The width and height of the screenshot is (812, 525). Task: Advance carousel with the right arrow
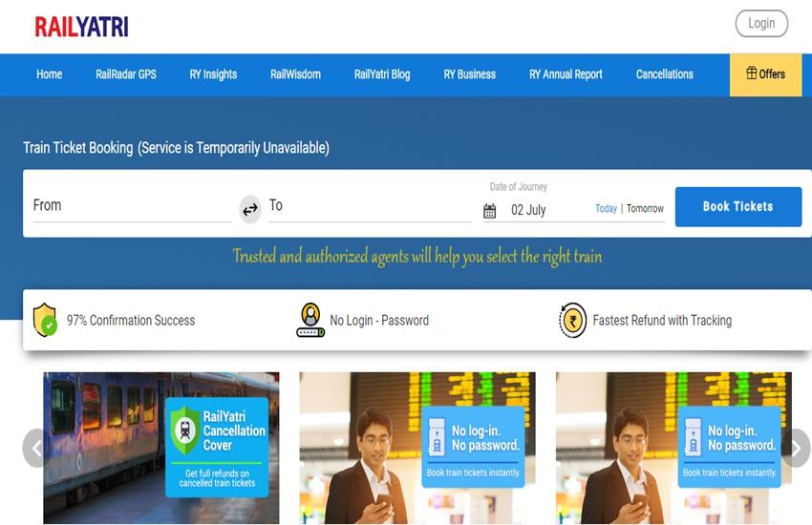pyautogui.click(x=798, y=448)
